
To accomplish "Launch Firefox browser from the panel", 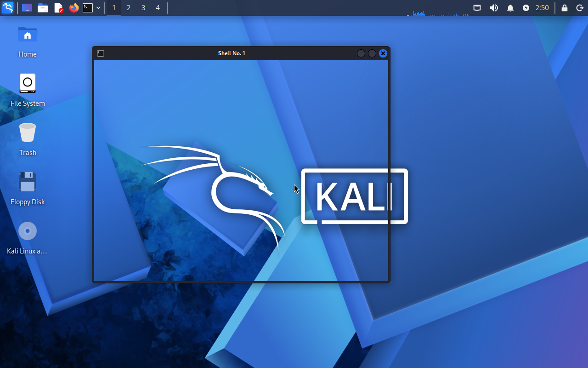I will pyautogui.click(x=73, y=8).
